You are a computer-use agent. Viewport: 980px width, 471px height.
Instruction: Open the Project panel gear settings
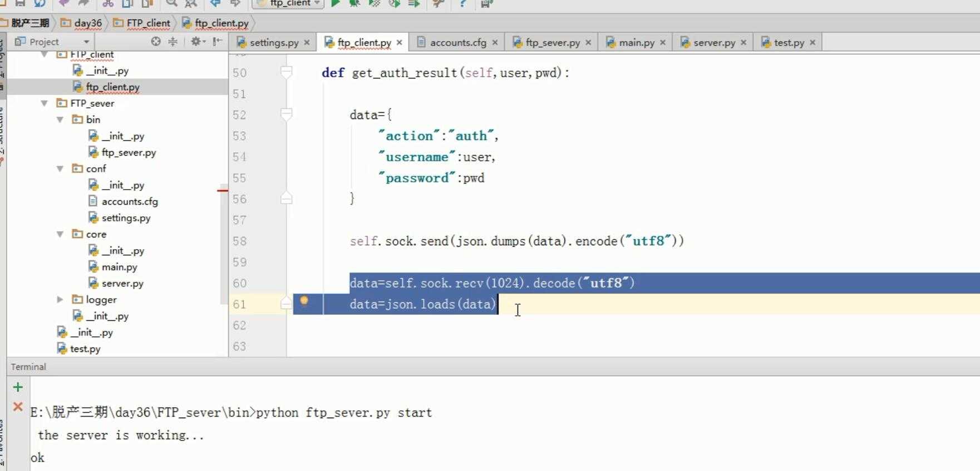(198, 42)
